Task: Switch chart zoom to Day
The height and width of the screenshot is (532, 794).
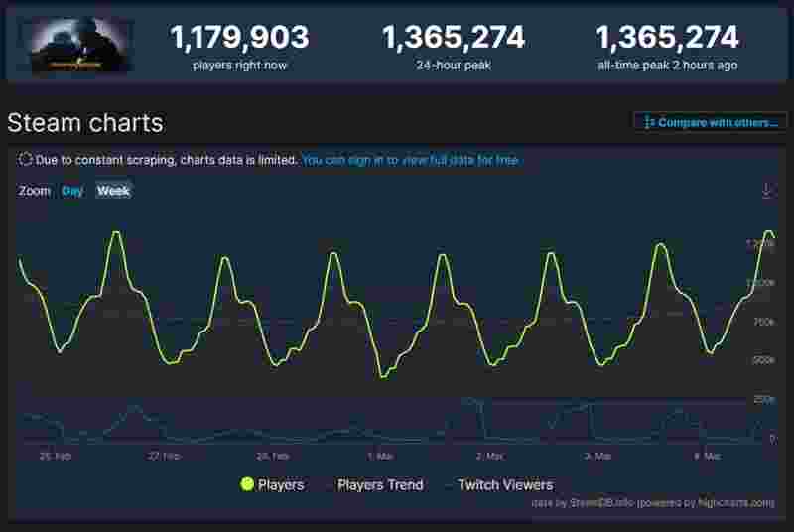Action: 71,191
